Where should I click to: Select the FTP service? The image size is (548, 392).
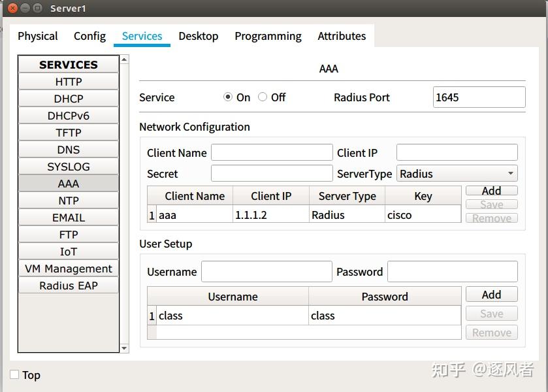point(69,235)
